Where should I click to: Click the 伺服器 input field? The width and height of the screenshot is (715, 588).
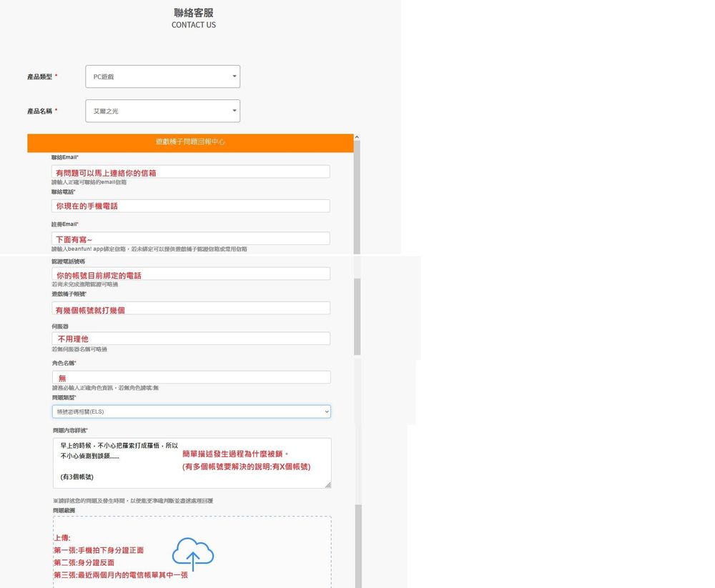coord(191,339)
